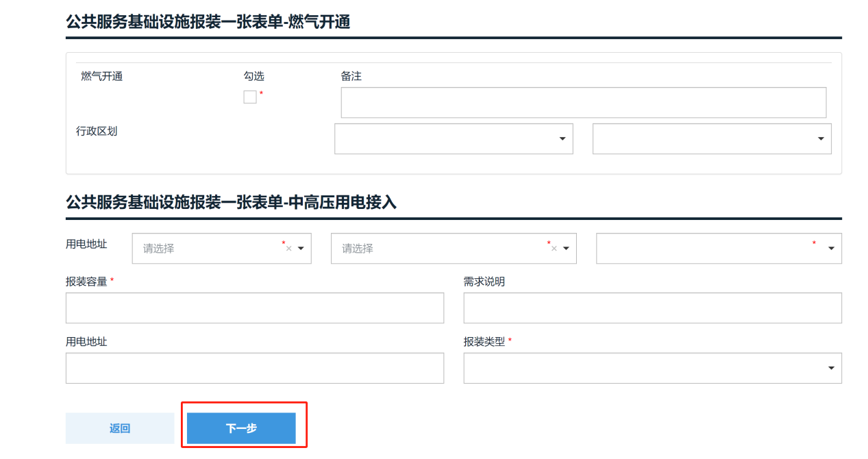Click the 行政区划 label
868x459 pixels.
pyautogui.click(x=97, y=131)
